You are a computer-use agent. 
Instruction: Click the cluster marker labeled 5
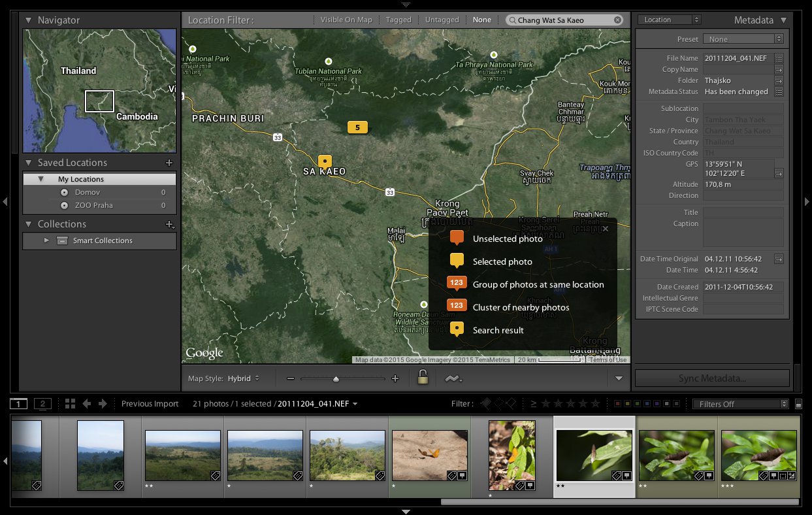[x=357, y=127]
